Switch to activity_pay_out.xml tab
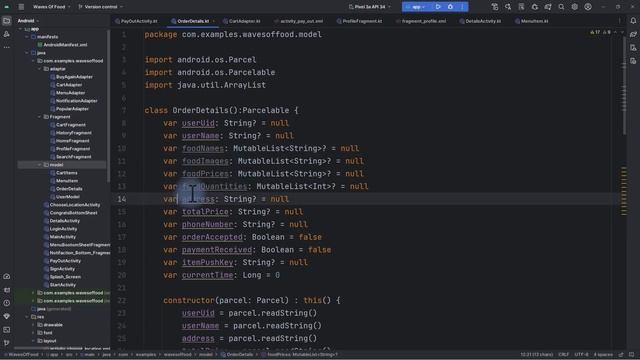Viewport: 640px width, 360px height. click(x=298, y=21)
